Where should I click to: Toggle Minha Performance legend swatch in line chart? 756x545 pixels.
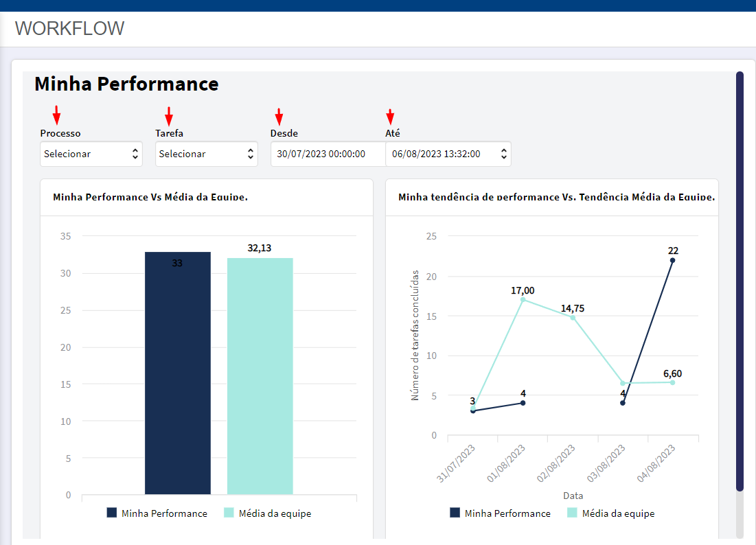(455, 513)
